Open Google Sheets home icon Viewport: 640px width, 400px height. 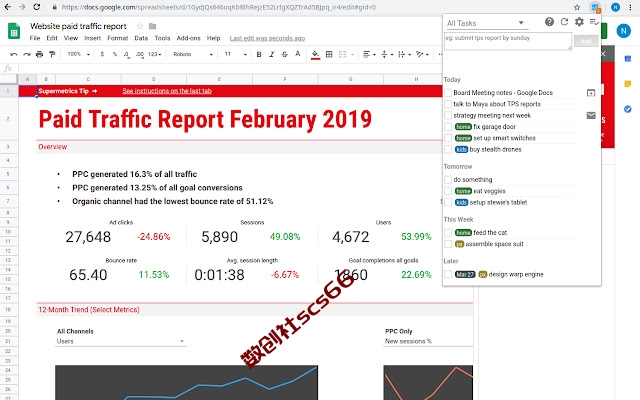pos(14,31)
